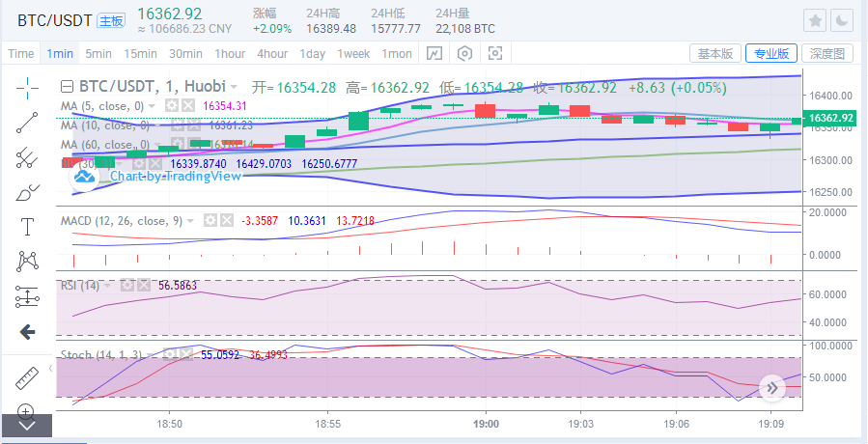Open the MA 10 close dropdown arrow

click(x=156, y=125)
